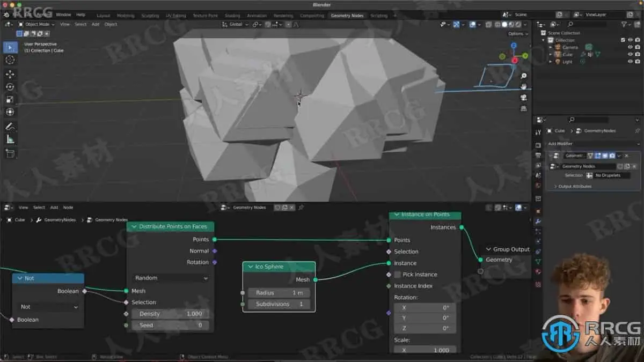
Task: Open the Not operation dropdown
Action: pyautogui.click(x=48, y=307)
